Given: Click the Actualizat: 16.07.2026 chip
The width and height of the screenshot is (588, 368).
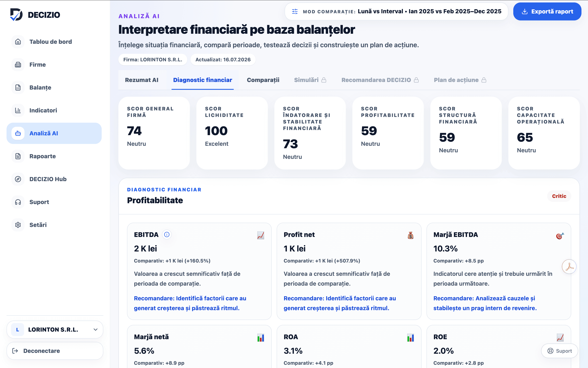Looking at the screenshot, I should click(223, 60).
